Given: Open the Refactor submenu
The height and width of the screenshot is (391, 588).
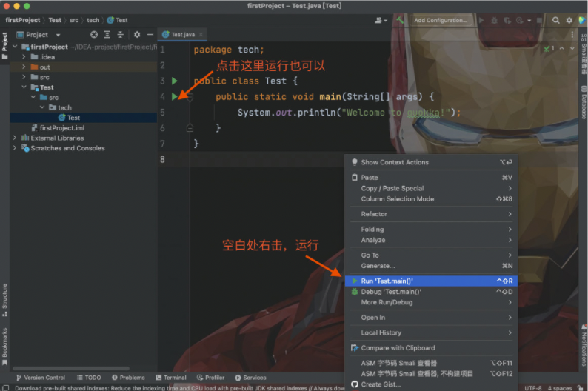Looking at the screenshot, I should coord(431,214).
